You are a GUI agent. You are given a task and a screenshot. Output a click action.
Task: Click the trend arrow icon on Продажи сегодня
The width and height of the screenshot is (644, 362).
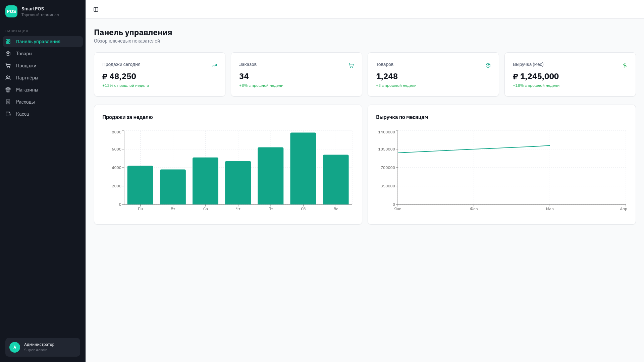pos(214,65)
